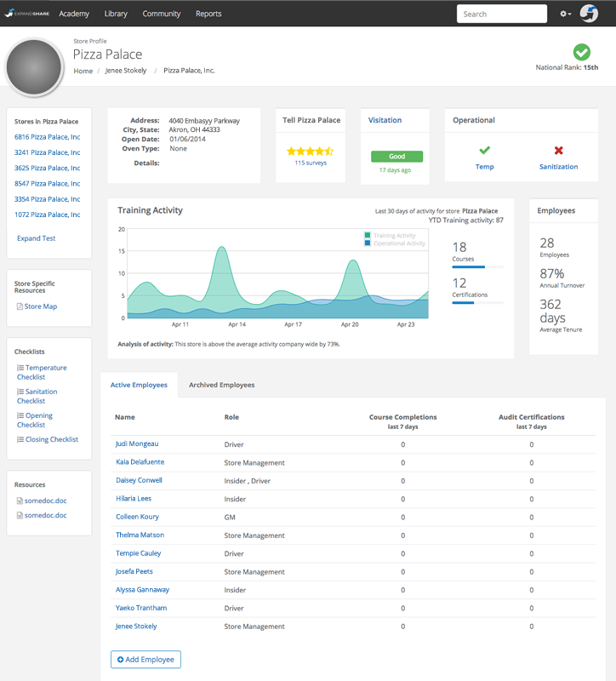
Task: Click the Pizza Palace store profile photo
Action: coord(34,67)
